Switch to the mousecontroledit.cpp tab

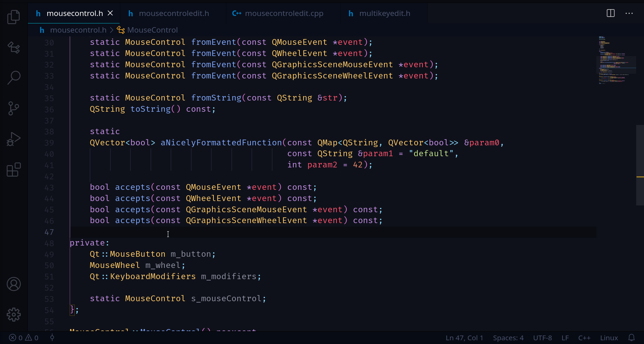(284, 13)
